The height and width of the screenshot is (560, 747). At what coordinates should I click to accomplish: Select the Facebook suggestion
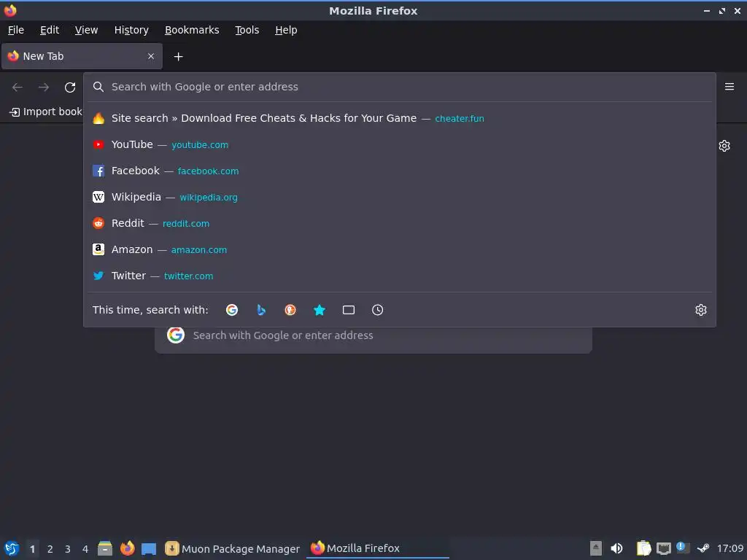pos(399,171)
